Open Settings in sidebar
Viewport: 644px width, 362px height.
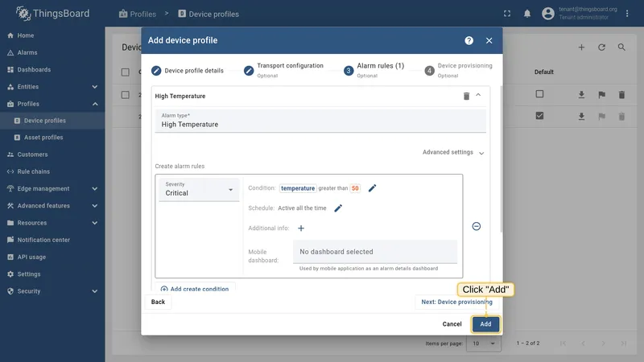click(x=52, y=274)
